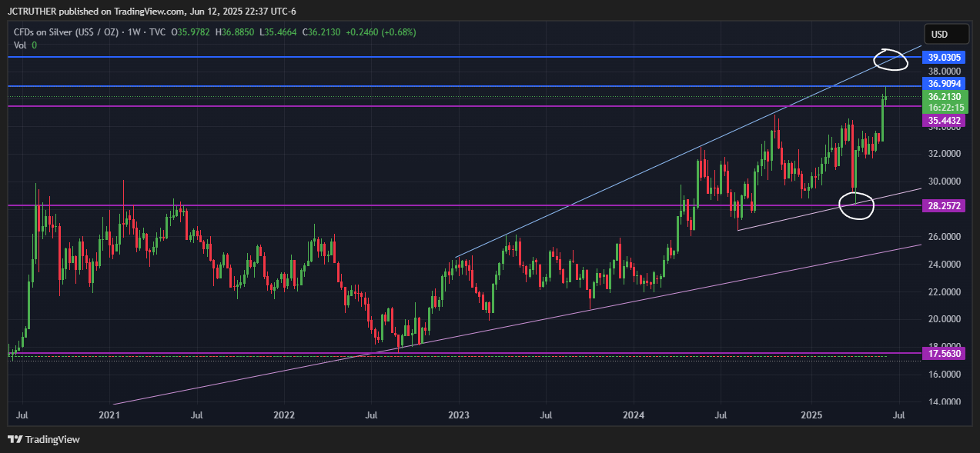Viewport: 980px width, 453px height.
Task: Click the 32.0000 price axis tick
Action: (943, 154)
